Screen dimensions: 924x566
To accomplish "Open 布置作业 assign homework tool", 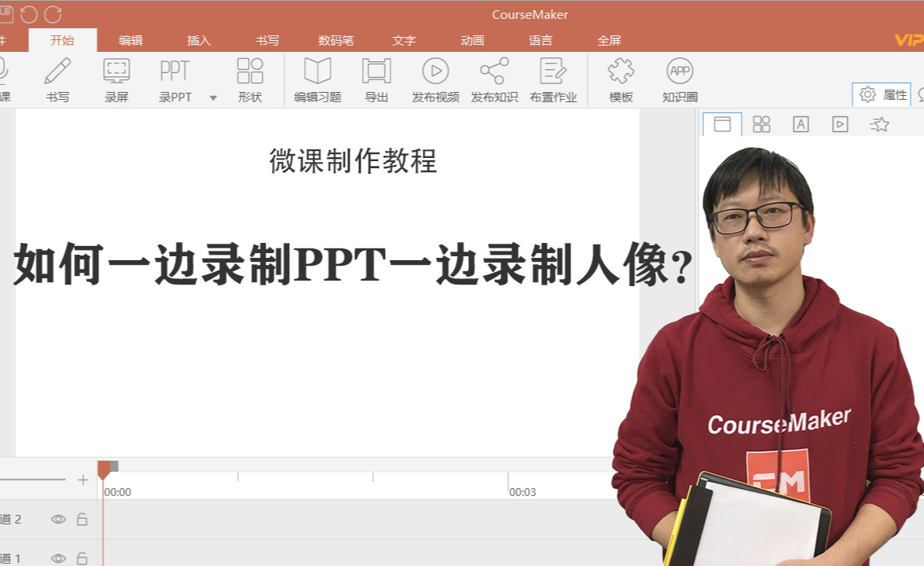I will tap(553, 80).
